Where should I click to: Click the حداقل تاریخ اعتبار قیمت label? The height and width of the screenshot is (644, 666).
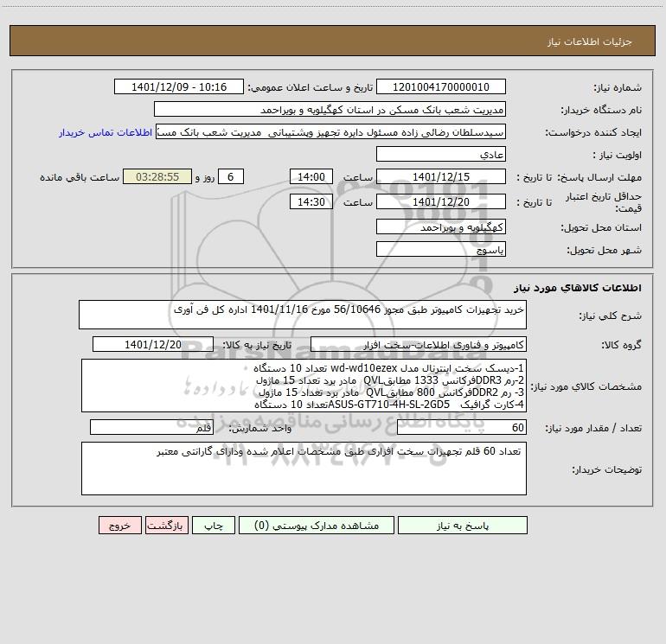click(604, 202)
